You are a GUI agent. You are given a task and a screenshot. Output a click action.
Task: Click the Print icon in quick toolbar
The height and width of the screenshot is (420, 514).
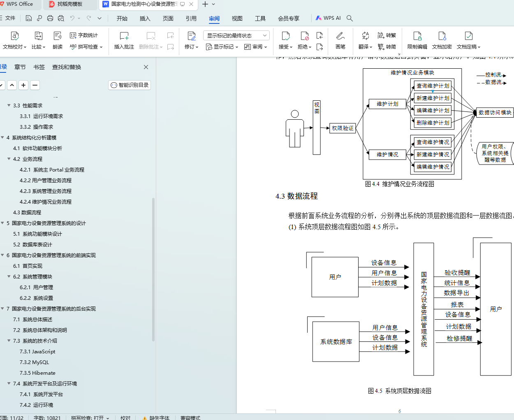[x=50, y=18]
